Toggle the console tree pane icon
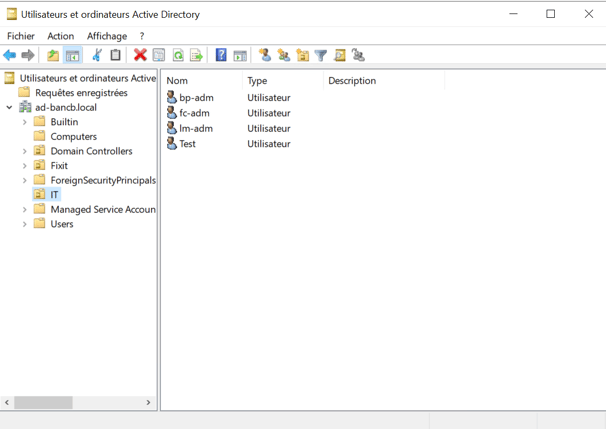This screenshot has width=606, height=429. [72, 55]
